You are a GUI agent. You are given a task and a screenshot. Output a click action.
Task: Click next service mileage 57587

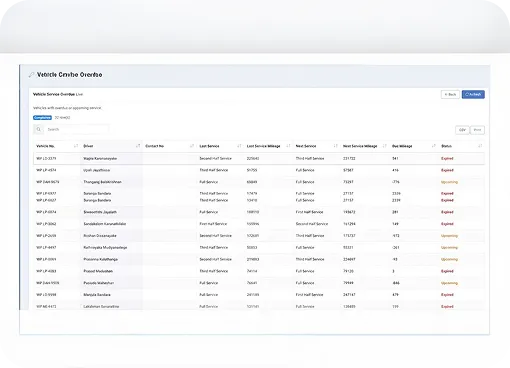pyautogui.click(x=348, y=170)
